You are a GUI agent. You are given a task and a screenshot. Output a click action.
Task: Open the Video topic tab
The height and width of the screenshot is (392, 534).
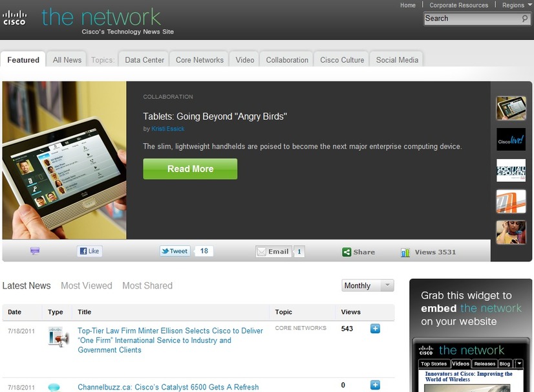pyautogui.click(x=245, y=60)
